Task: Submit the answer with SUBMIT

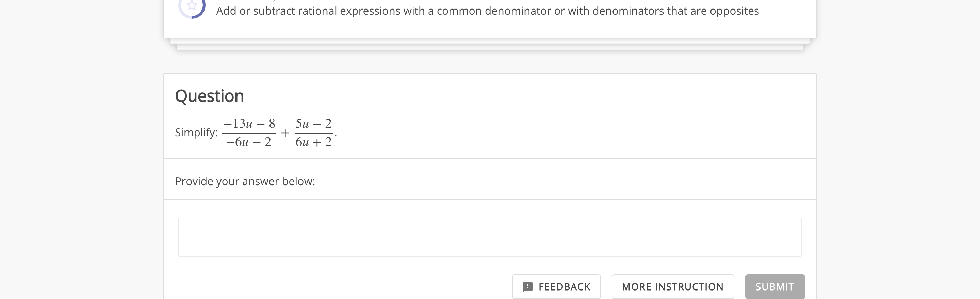Action: pos(774,287)
